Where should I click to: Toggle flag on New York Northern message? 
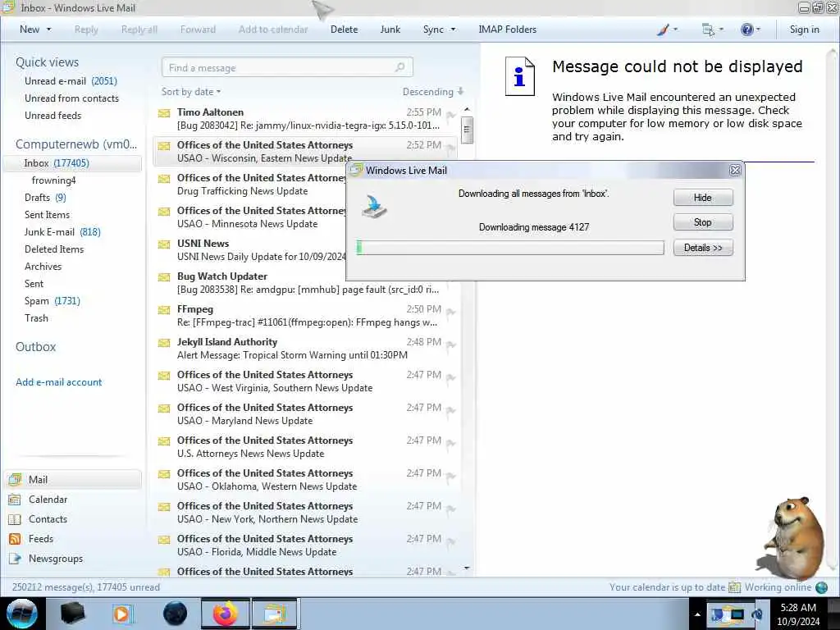pos(451,509)
